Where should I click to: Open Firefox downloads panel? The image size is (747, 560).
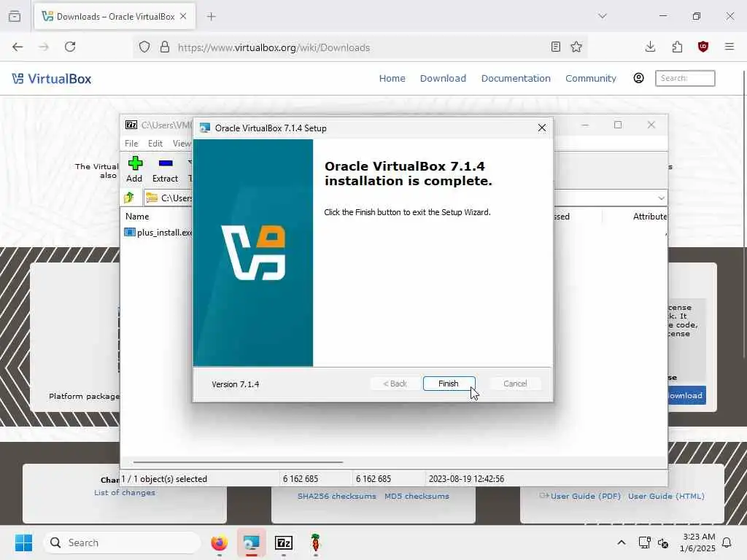pyautogui.click(x=650, y=47)
